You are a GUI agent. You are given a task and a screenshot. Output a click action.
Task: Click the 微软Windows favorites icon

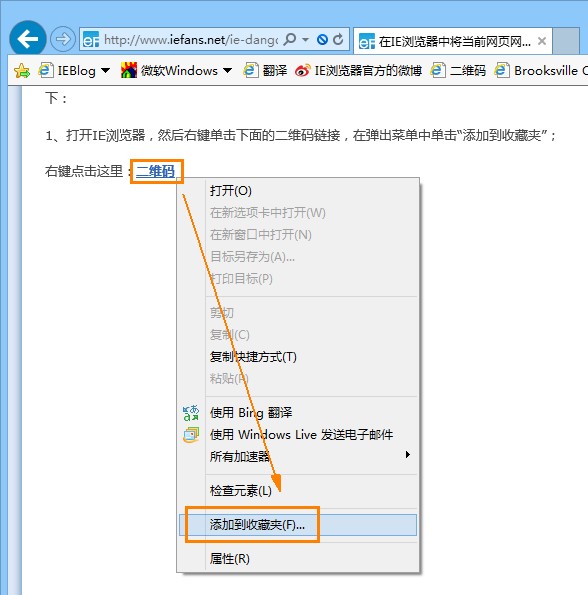pos(129,70)
